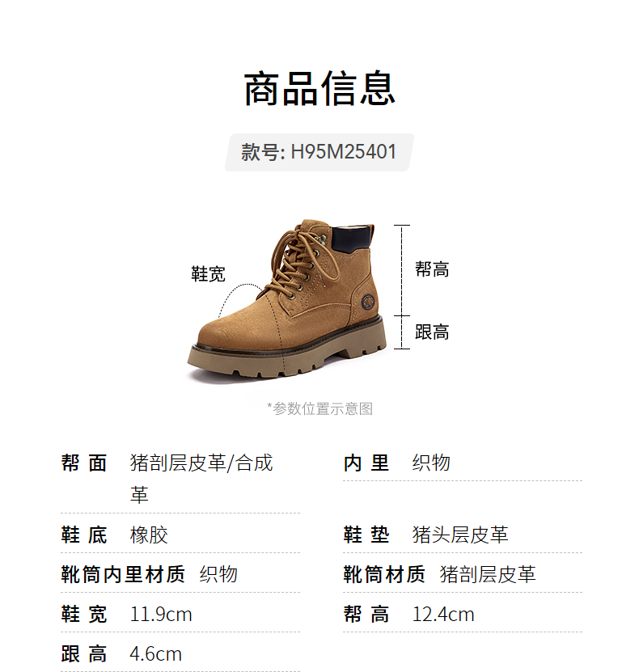This screenshot has height=672, width=639.
Task: Click the vertical height measurement line
Action: click(402, 287)
